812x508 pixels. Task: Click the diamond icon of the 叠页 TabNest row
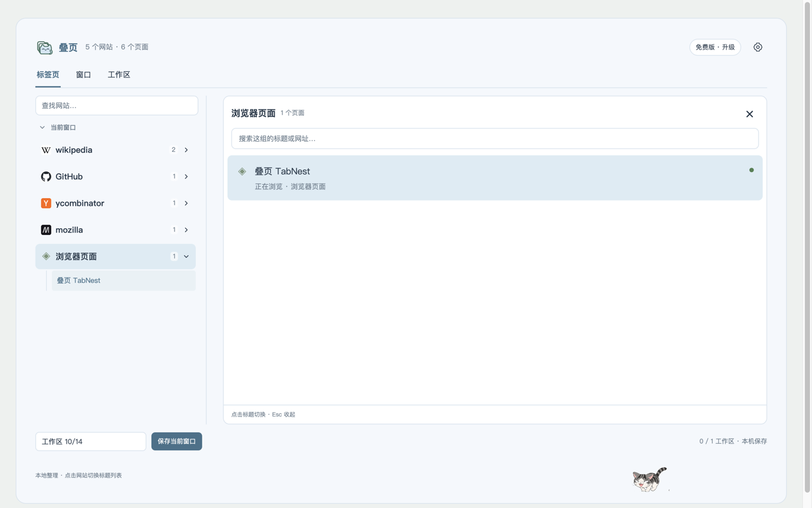coord(242,171)
